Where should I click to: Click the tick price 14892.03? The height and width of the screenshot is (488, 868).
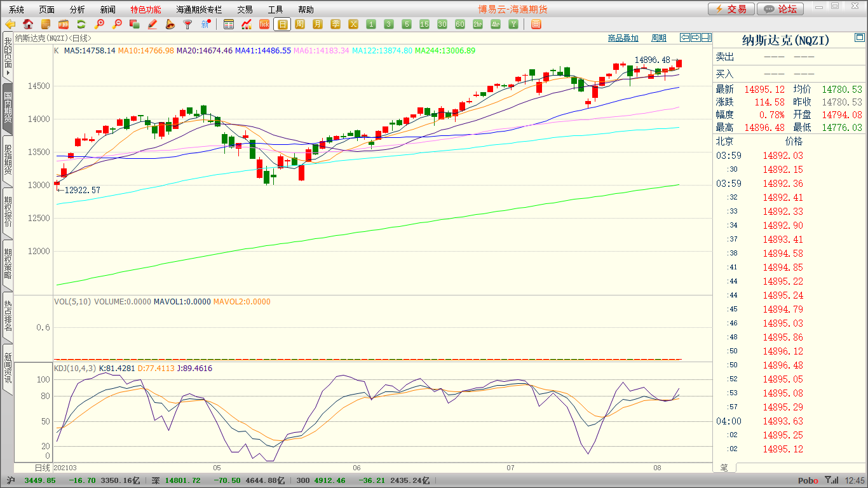click(x=783, y=156)
